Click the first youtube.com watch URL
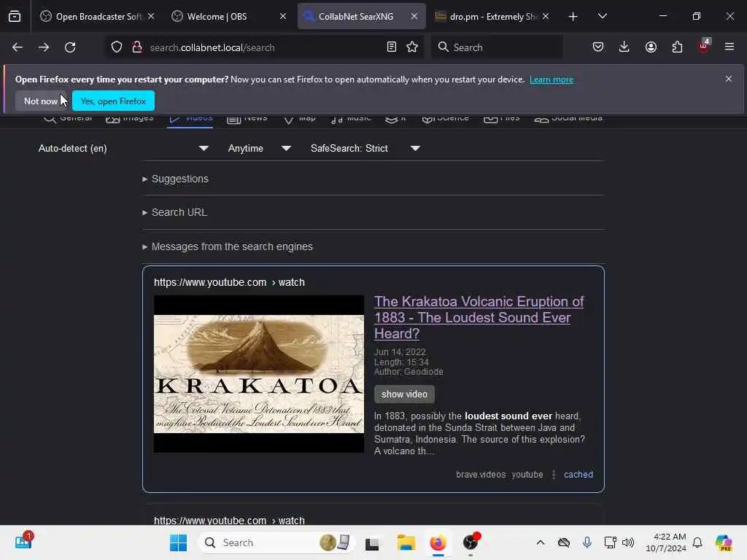The width and height of the screenshot is (747, 560). [229, 282]
